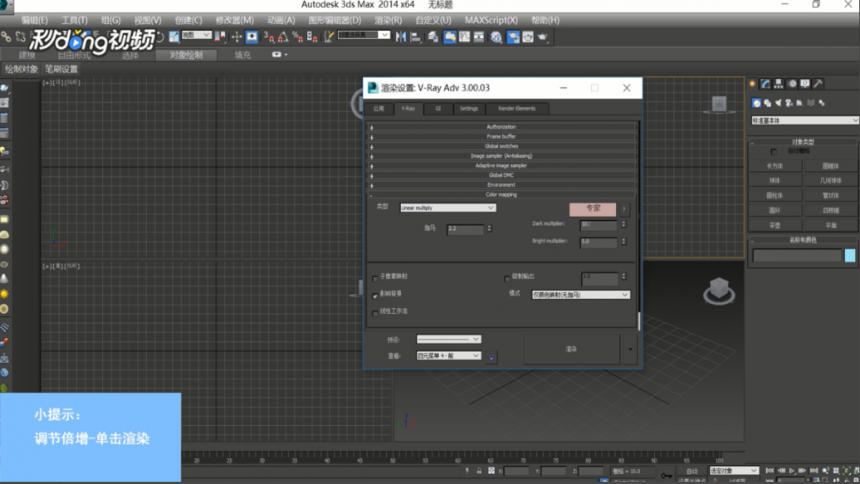Open the MAXScript(X) menu
This screenshot has width=860, height=484.
491,20
